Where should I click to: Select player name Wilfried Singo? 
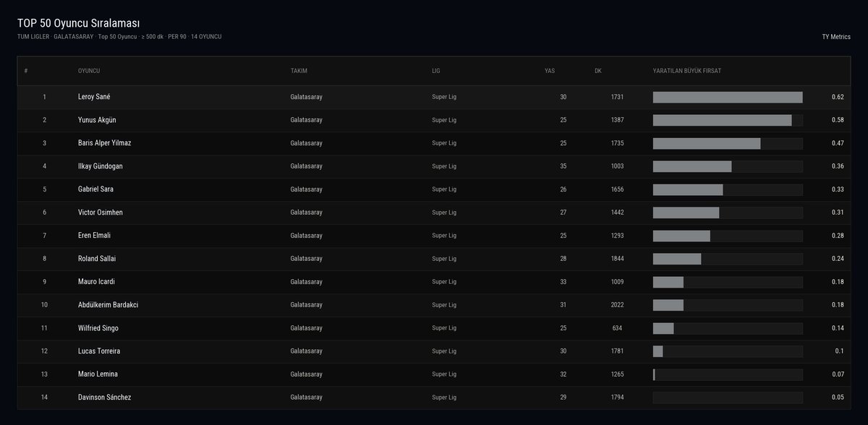click(x=98, y=328)
